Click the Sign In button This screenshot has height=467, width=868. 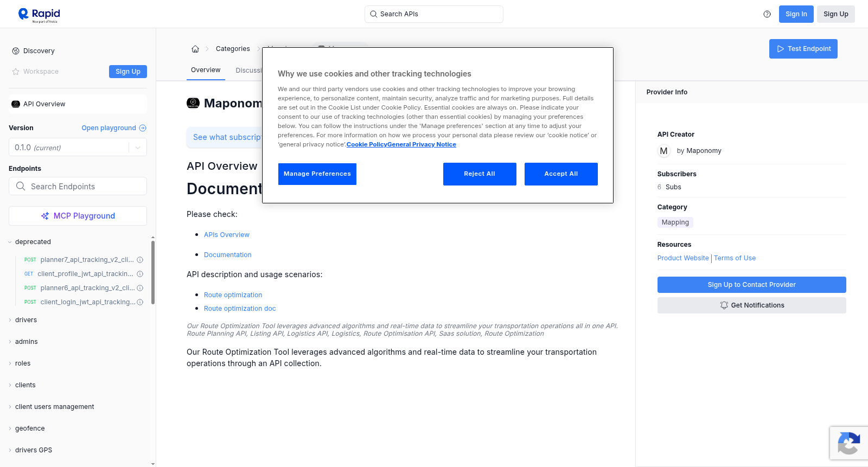pos(796,14)
